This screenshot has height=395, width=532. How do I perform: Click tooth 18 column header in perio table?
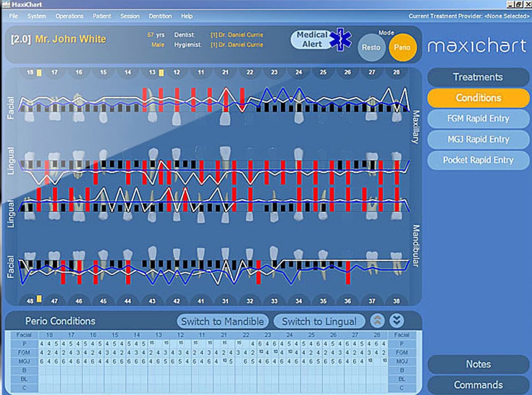49,335
